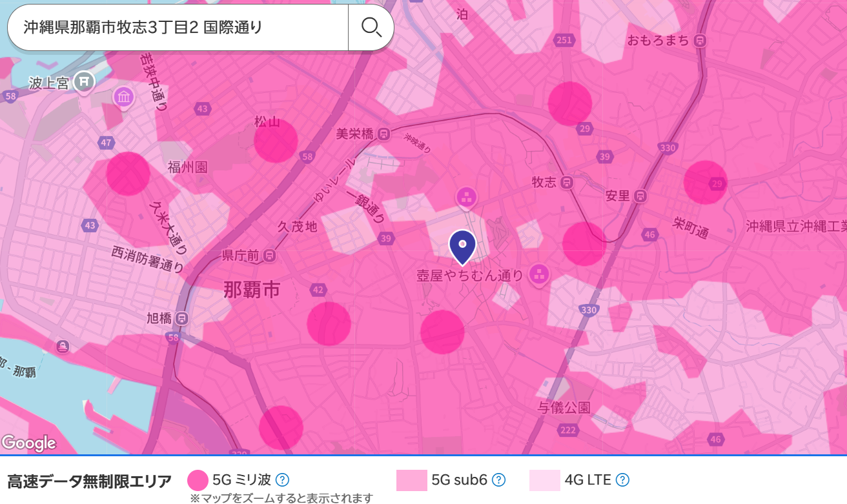
Task: Click the magnifying glass search button
Action: (x=371, y=27)
